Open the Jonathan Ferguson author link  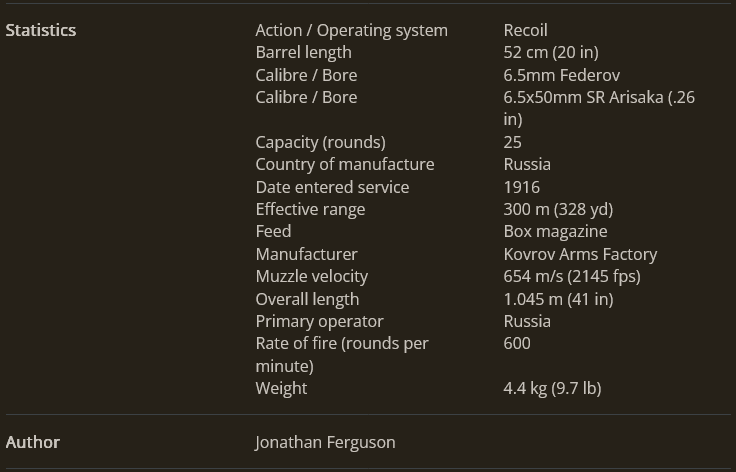click(x=325, y=442)
